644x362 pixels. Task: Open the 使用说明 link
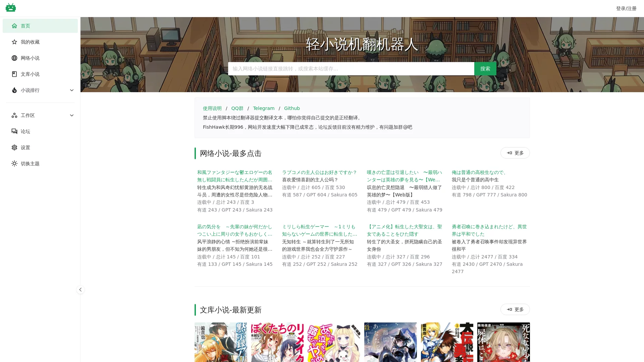click(x=212, y=108)
